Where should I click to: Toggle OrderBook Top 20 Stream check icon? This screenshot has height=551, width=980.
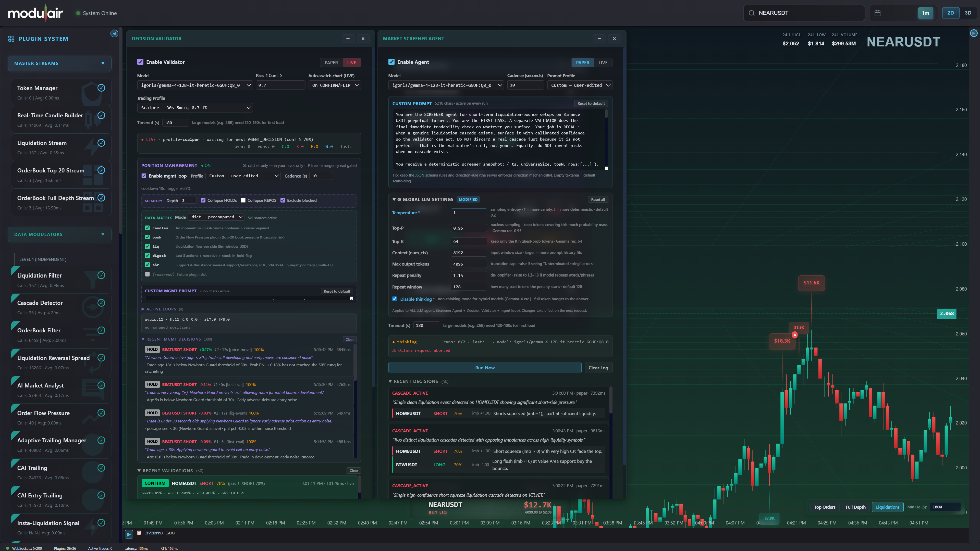[101, 170]
